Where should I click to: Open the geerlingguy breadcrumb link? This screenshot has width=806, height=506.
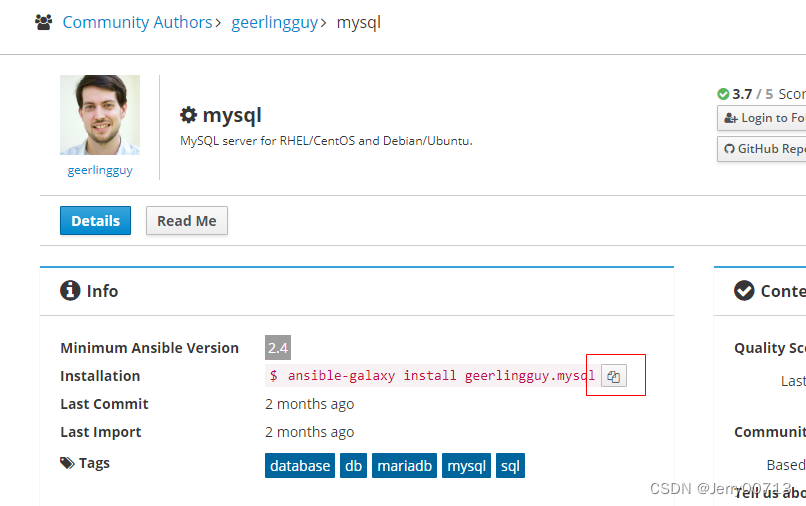[x=274, y=23]
